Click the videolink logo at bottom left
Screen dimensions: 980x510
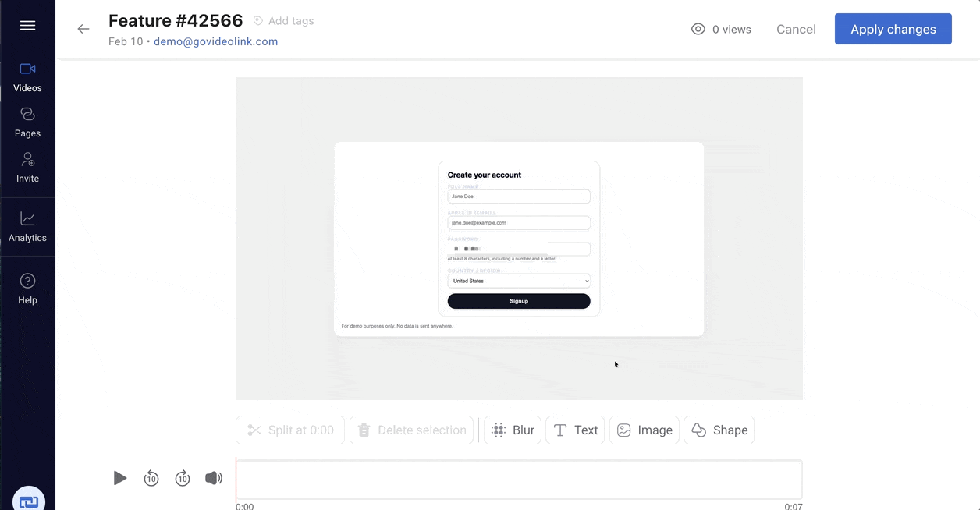(x=29, y=499)
